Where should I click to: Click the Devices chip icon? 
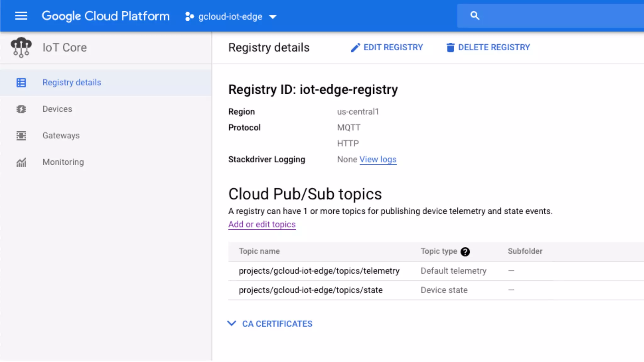pos(21,109)
